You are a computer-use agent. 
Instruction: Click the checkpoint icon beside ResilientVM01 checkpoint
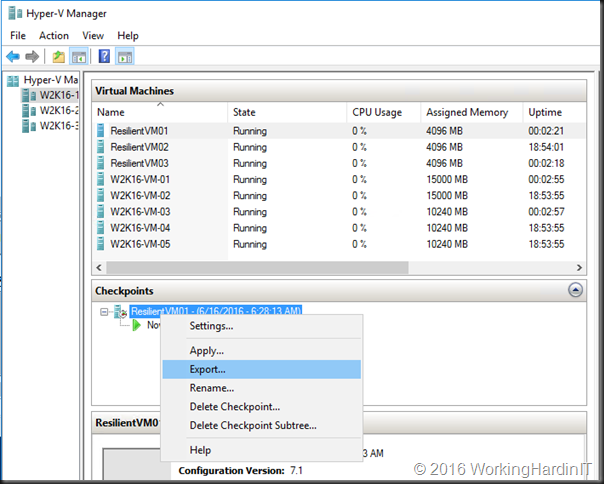(121, 312)
